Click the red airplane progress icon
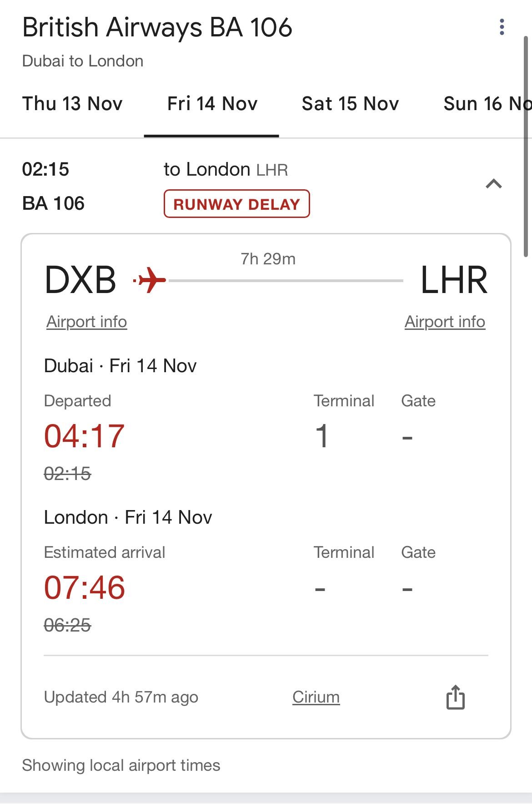This screenshot has width=532, height=809. tap(151, 280)
